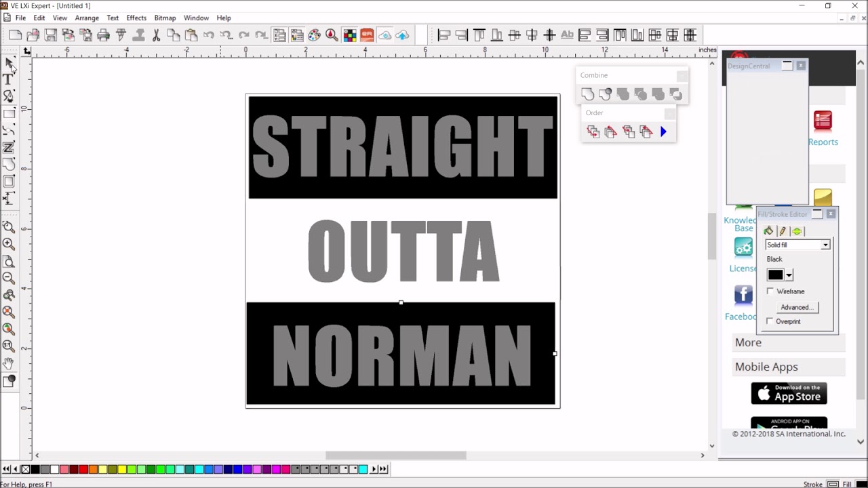Open the Knowledge Base link
The width and height of the screenshot is (868, 488).
[x=740, y=224]
